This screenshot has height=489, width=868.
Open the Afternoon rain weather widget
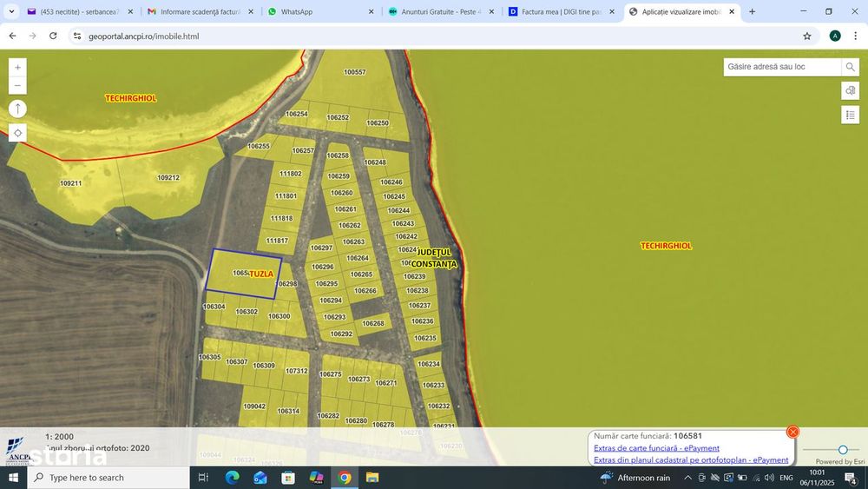coord(635,478)
